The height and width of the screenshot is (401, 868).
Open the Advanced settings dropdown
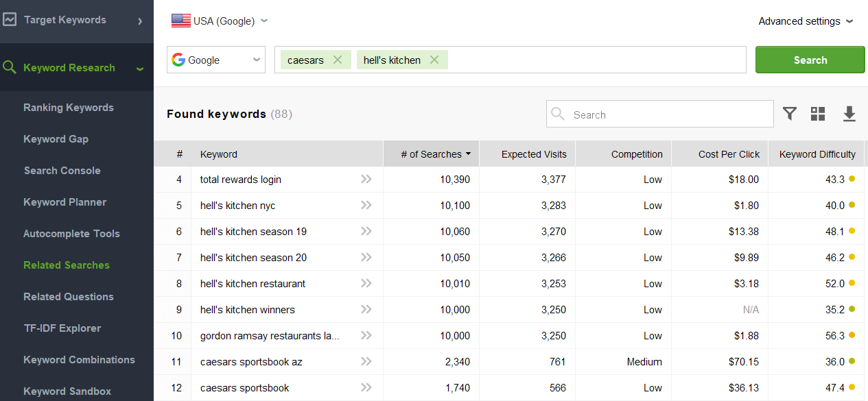pos(806,21)
